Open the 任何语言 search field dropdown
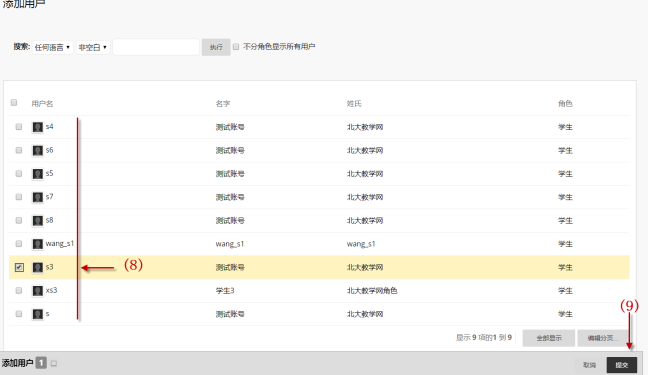649x375 pixels. 53,47
